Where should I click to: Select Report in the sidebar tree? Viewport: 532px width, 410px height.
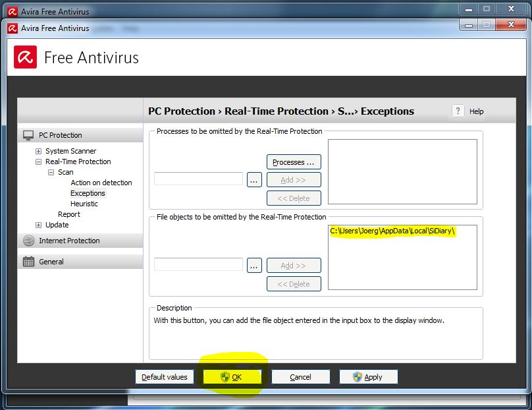pyautogui.click(x=68, y=214)
